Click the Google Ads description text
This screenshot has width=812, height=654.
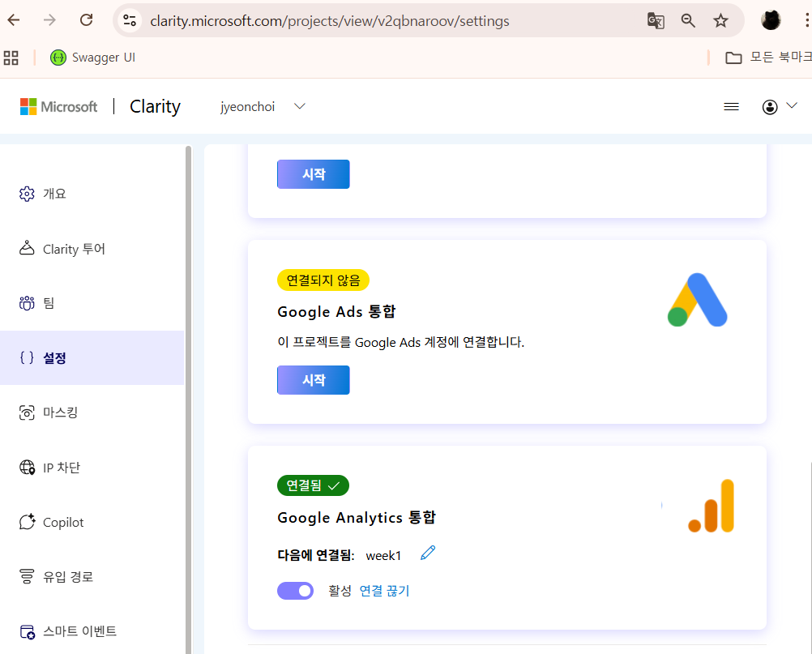[x=401, y=342]
